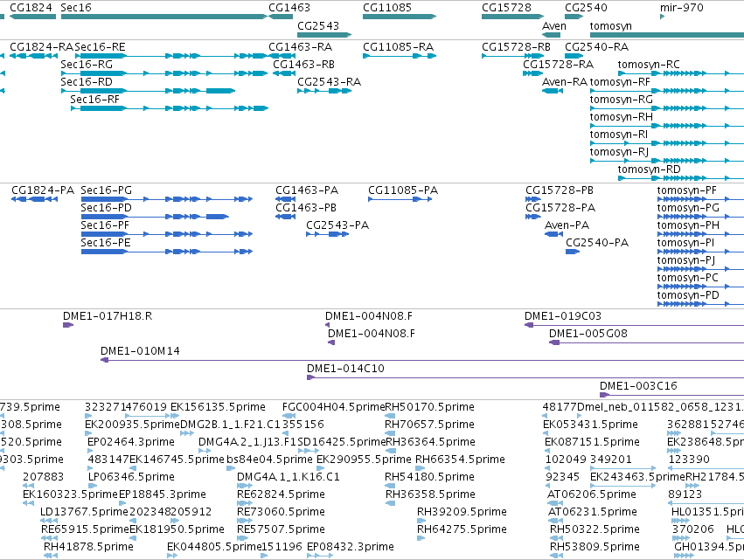
Task: Select the Sec16-RE transcript
Action: 171,56
